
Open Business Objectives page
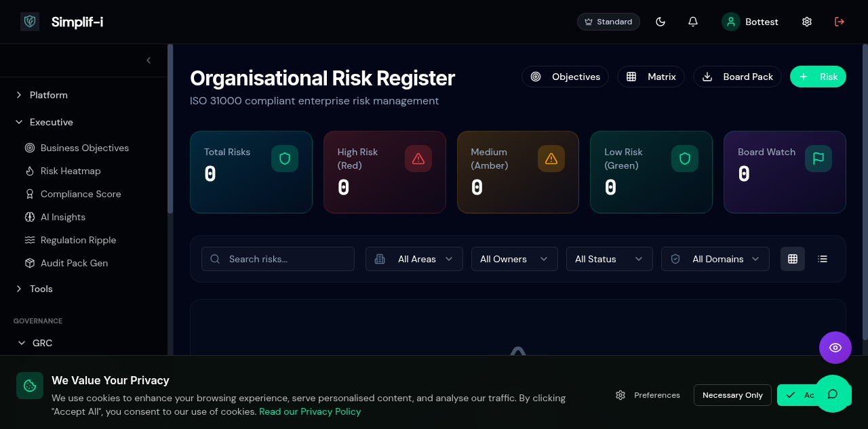pyautogui.click(x=83, y=148)
